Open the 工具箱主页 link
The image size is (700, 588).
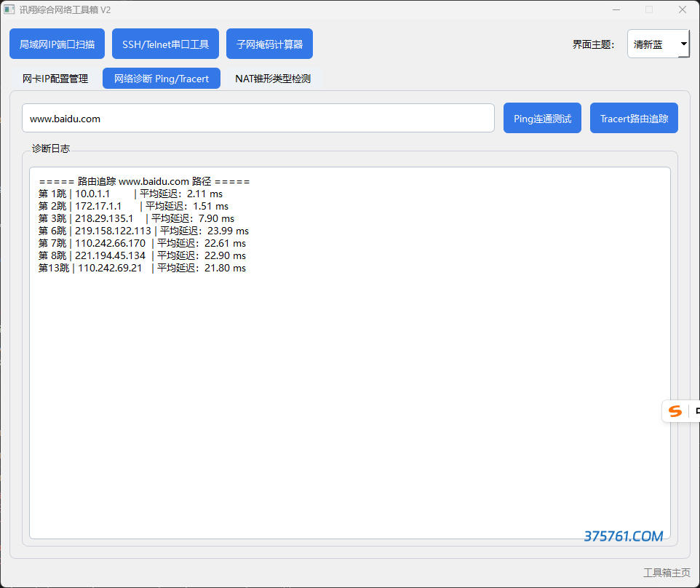click(x=667, y=573)
